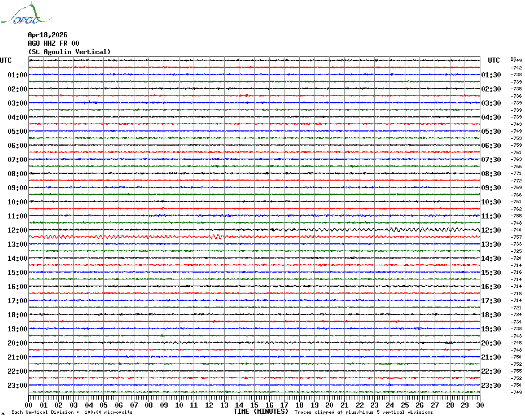Select the 01:00 hour label
Viewport: 525px width, 420px height.
pyautogui.click(x=17, y=75)
